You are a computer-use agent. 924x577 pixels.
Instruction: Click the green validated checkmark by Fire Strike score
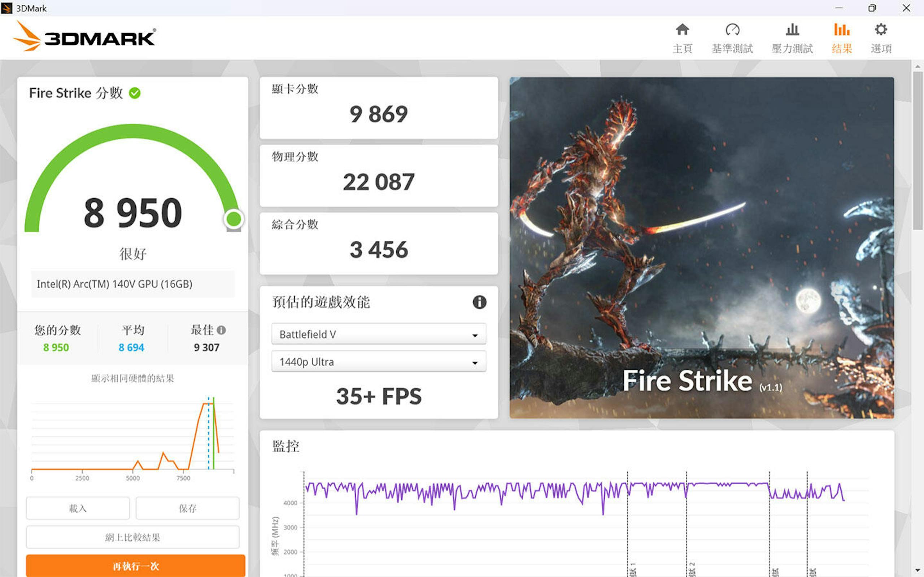(134, 93)
